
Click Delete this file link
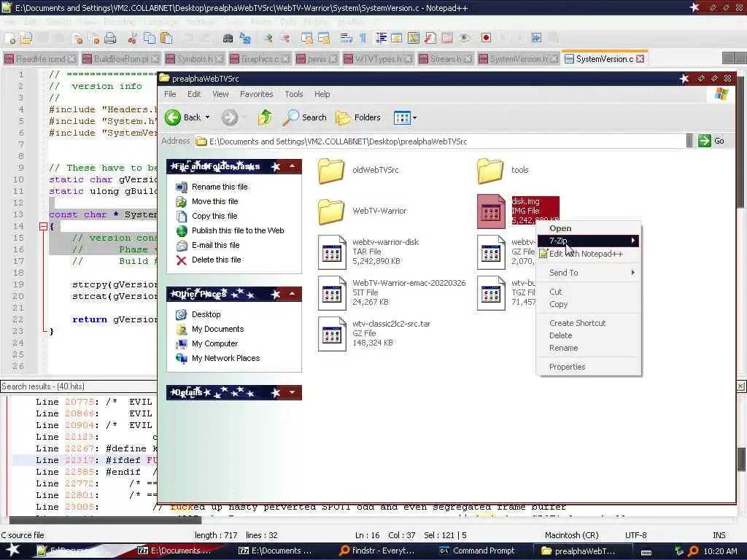coord(216,260)
